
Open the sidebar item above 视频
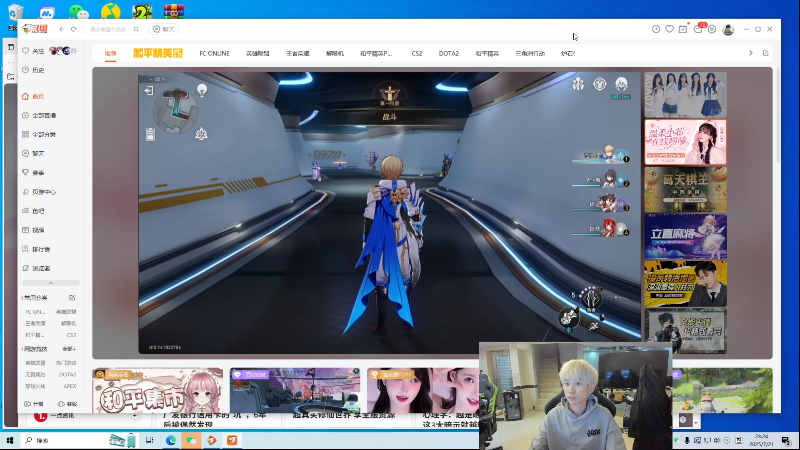click(x=34, y=211)
